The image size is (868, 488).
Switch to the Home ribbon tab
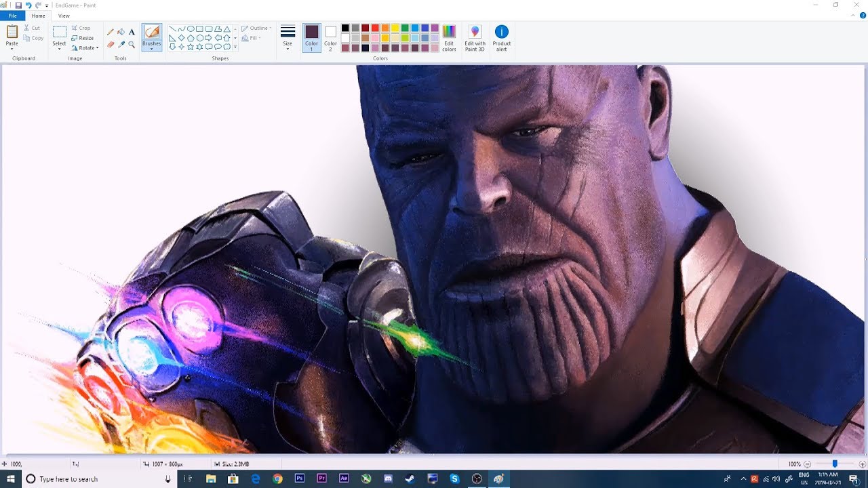coord(39,16)
